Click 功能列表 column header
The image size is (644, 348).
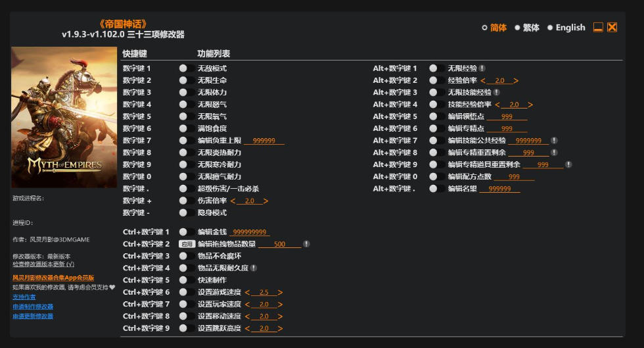(x=214, y=53)
